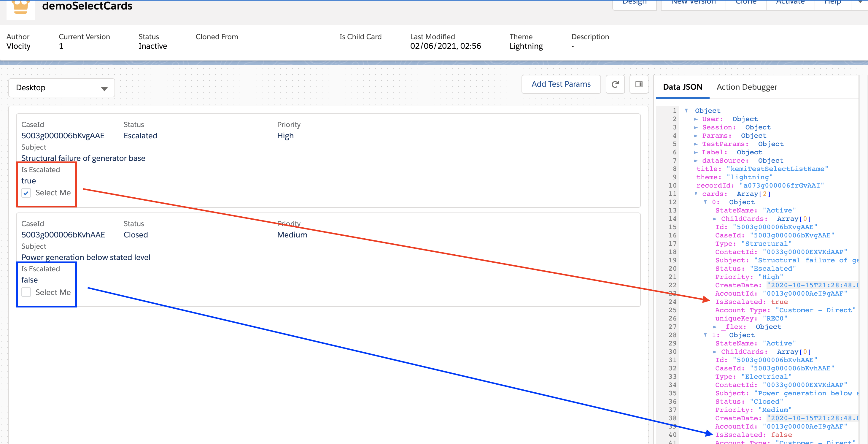Click the demoSelectCards crown logo icon
This screenshot has width=868, height=444.
(20, 7)
